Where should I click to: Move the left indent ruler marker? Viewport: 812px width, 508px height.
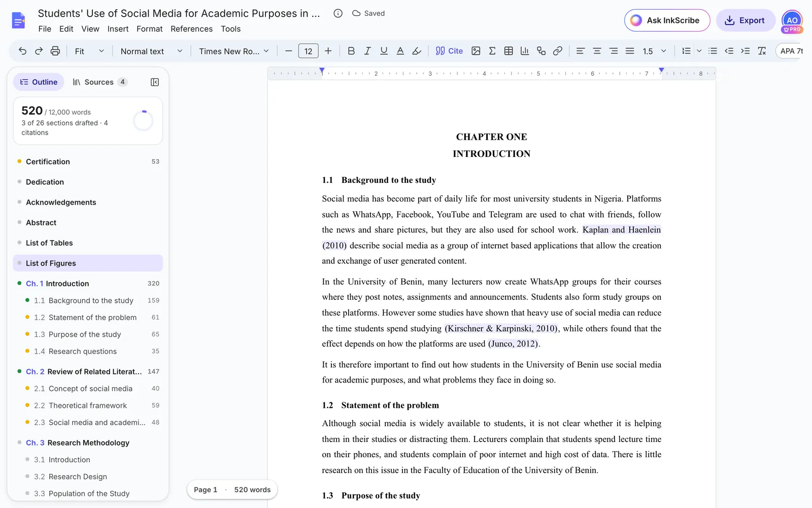[322, 71]
